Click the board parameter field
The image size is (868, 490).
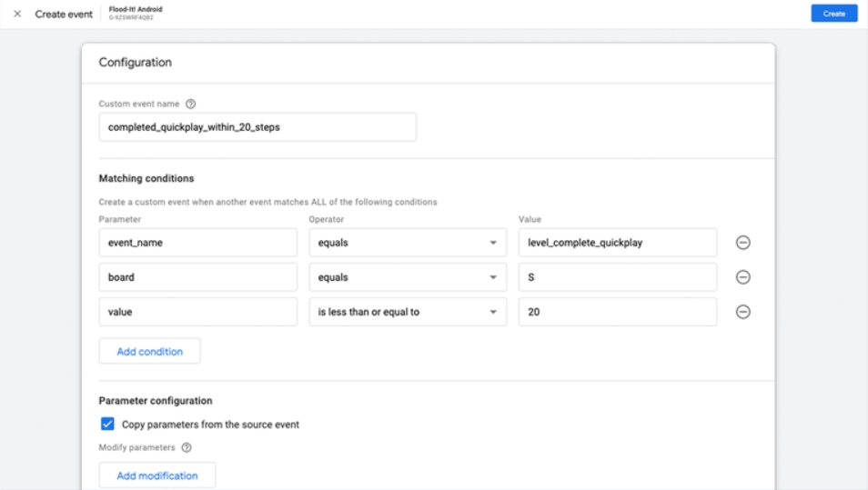point(198,277)
